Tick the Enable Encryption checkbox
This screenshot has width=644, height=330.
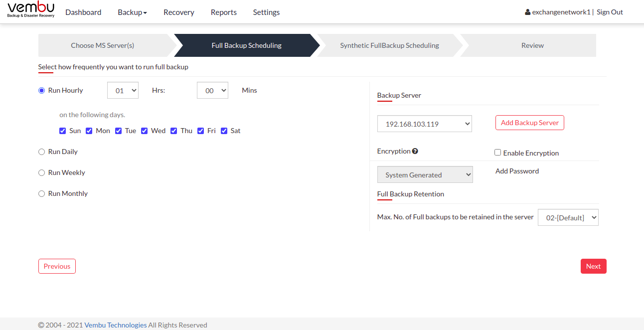497,153
